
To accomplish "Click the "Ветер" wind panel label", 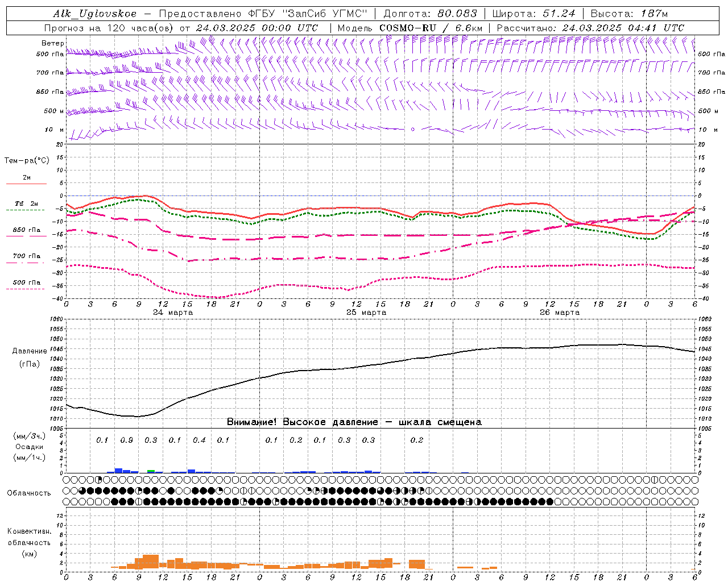I will (53, 43).
